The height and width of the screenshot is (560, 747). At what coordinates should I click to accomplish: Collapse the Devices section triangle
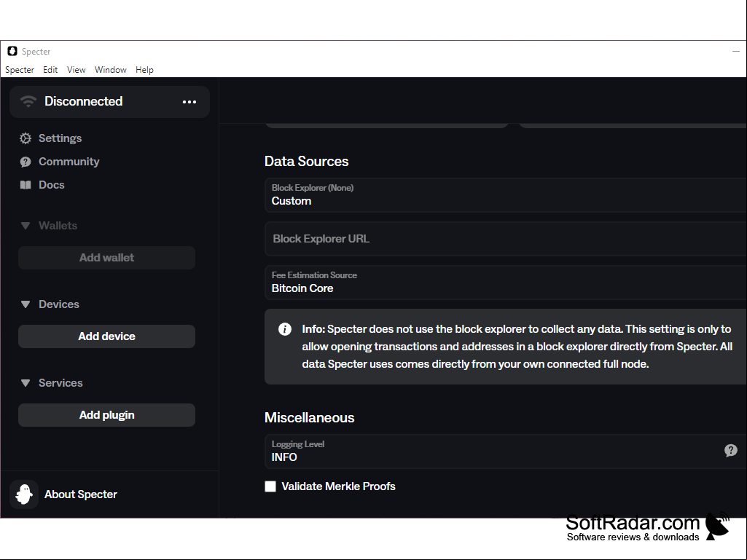coord(26,304)
